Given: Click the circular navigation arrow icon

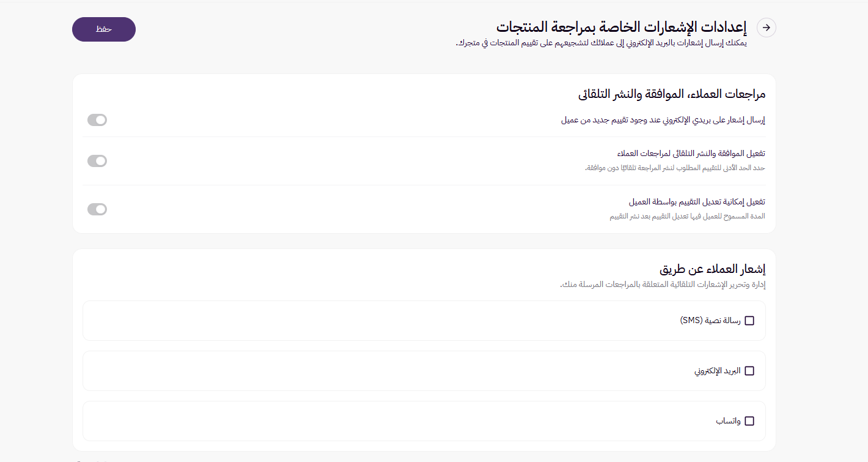Looking at the screenshot, I should click(x=766, y=28).
